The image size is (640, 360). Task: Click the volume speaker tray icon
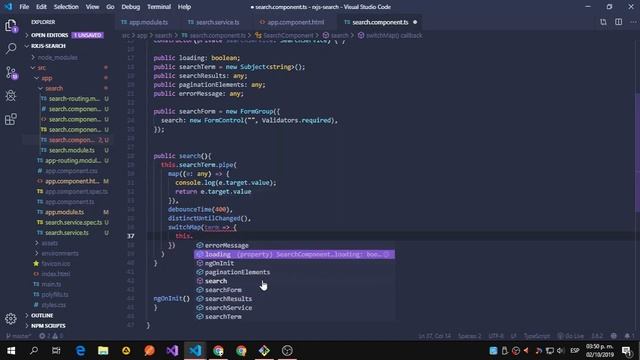pos(561,351)
